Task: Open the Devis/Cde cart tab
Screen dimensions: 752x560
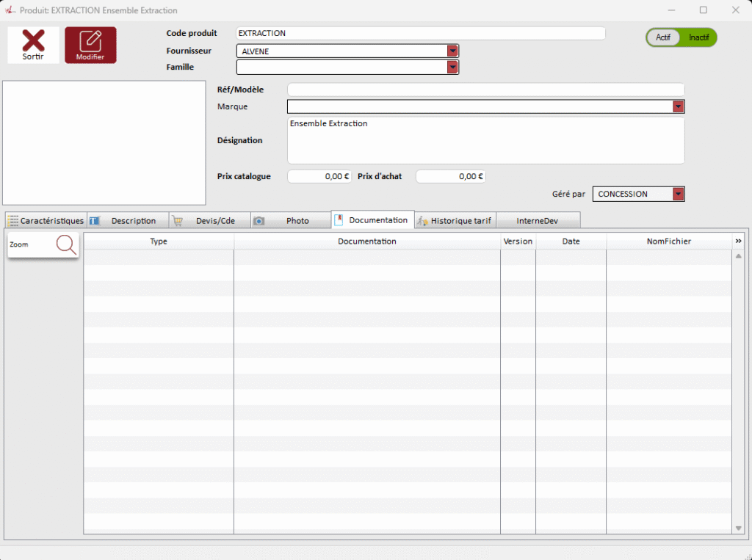Action: coord(209,220)
